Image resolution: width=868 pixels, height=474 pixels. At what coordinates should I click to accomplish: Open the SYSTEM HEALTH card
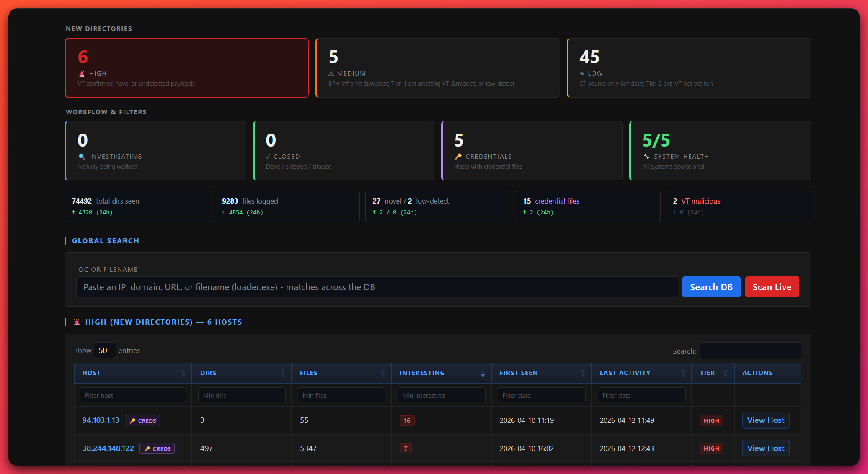(x=720, y=151)
